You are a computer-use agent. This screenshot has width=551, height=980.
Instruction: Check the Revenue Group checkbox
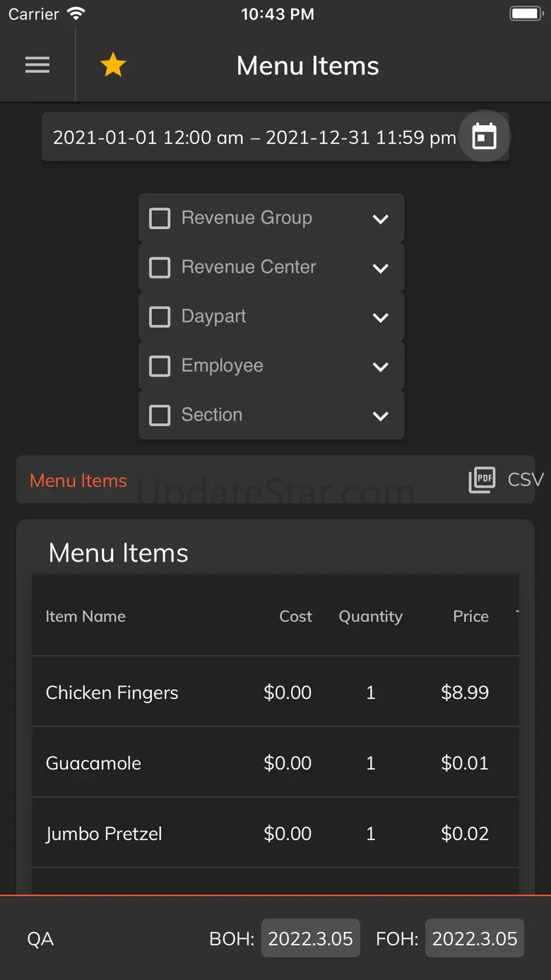click(160, 218)
